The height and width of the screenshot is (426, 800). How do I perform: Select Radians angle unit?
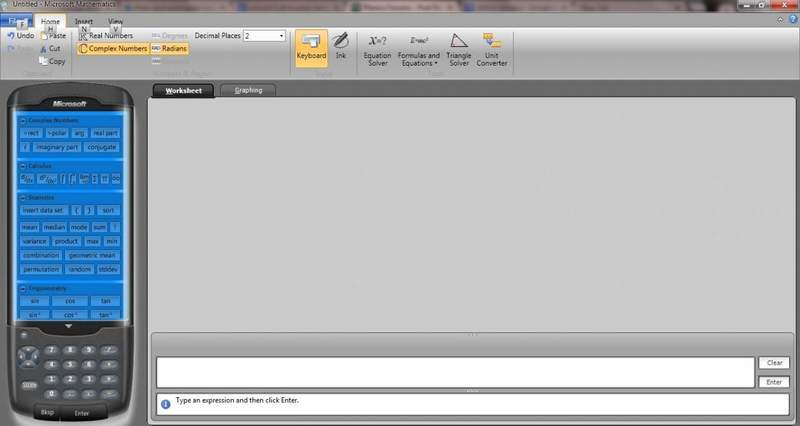[169, 48]
